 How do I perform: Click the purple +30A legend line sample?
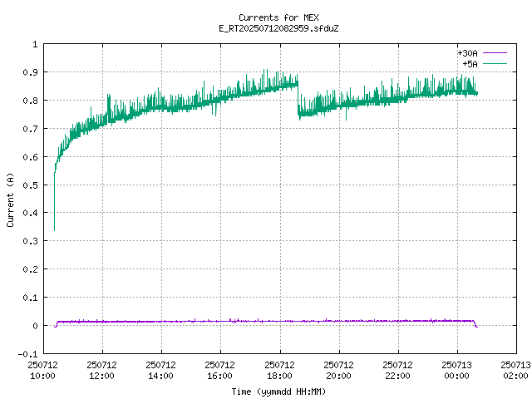coord(495,53)
